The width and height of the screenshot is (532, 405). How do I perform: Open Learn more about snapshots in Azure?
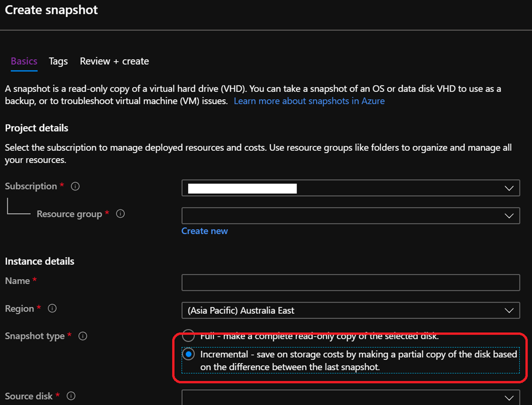tap(309, 101)
